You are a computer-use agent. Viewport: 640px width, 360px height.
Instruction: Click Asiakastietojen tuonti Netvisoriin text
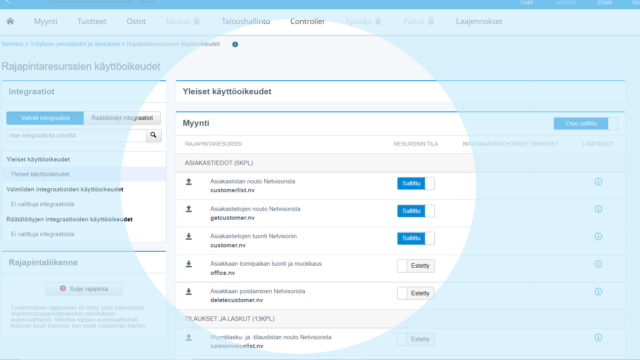click(x=253, y=236)
